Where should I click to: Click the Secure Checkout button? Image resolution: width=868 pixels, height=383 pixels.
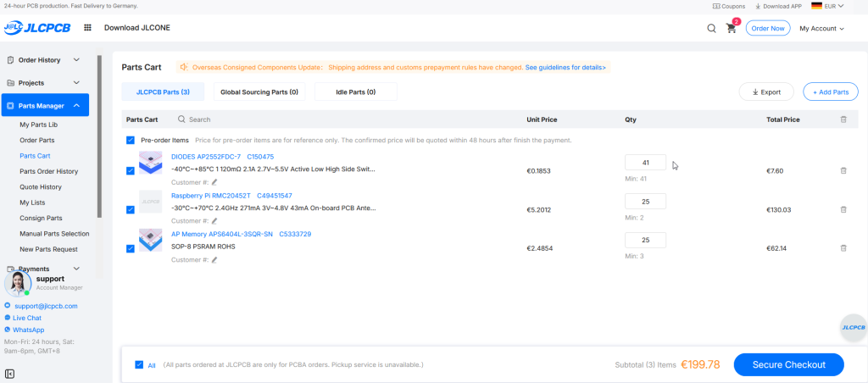click(x=789, y=364)
